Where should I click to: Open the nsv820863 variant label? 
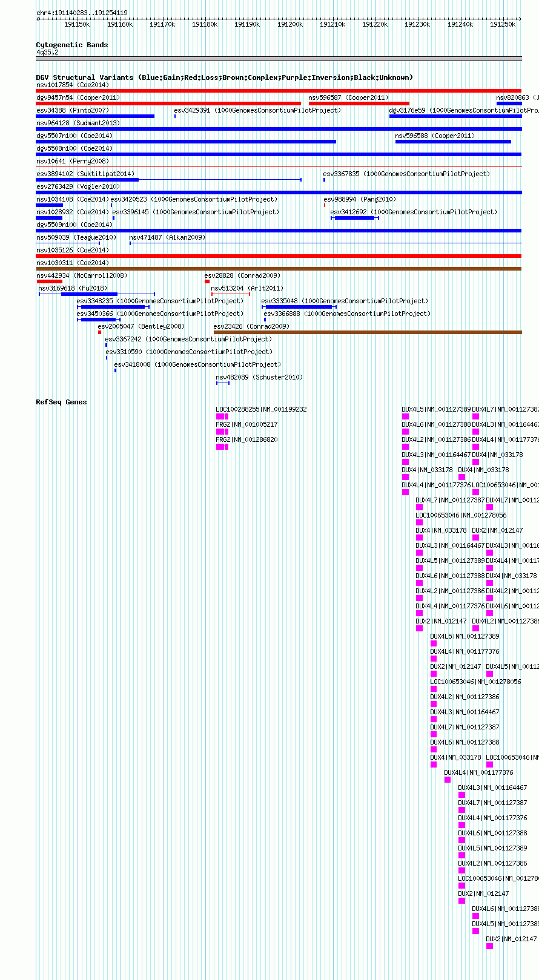click(517, 97)
